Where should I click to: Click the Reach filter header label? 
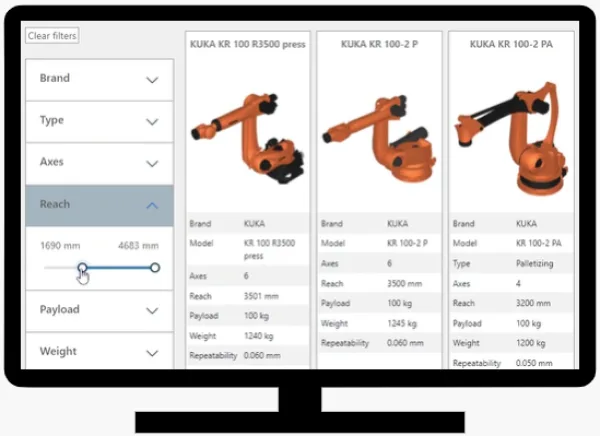[x=55, y=204]
